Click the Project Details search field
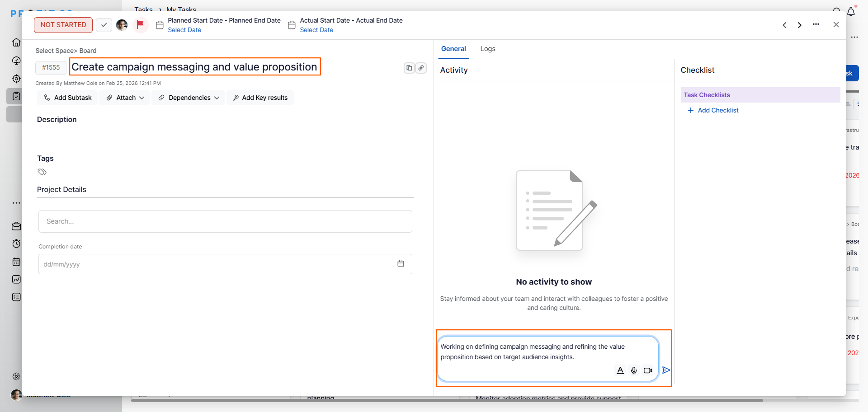The image size is (868, 412). (x=225, y=221)
